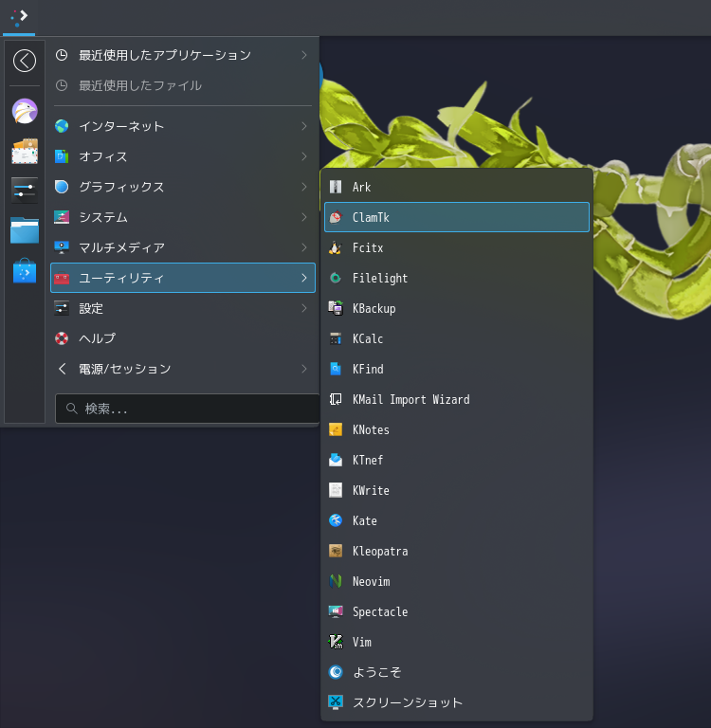Open the オフィス menu category
The width and height of the screenshot is (711, 728).
183,156
